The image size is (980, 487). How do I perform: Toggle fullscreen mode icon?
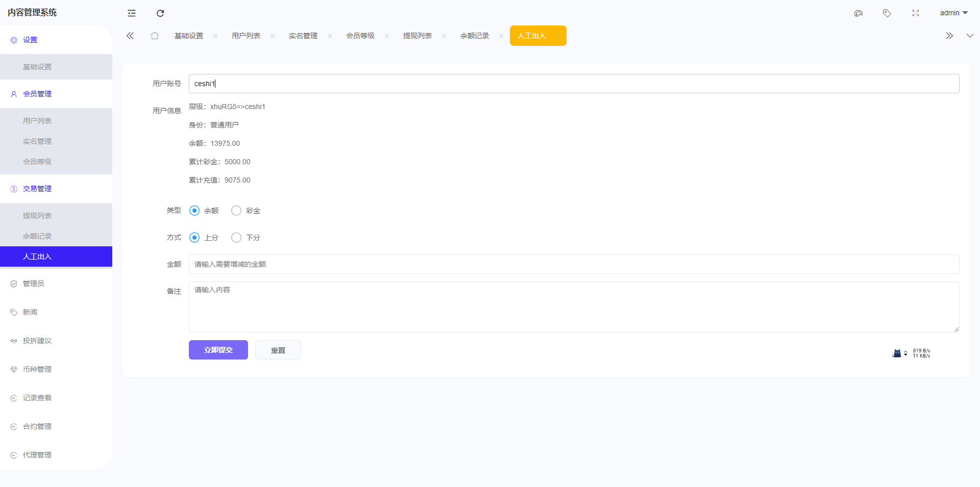coord(916,13)
